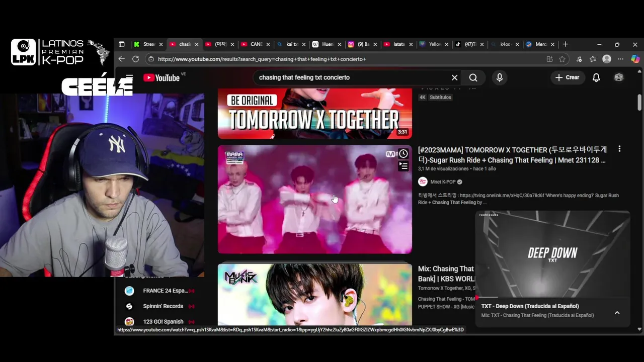
Task: Click the page vertical scrollbar thumb
Action: click(x=639, y=102)
